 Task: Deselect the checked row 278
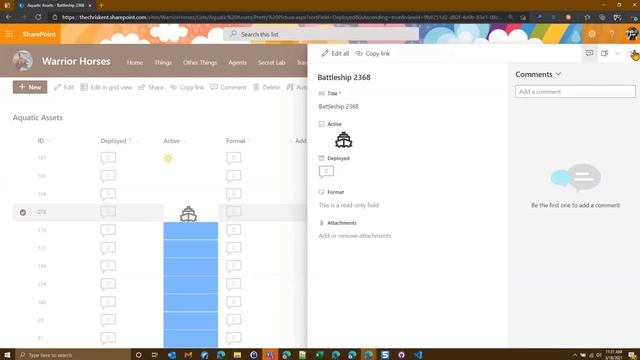point(23,212)
